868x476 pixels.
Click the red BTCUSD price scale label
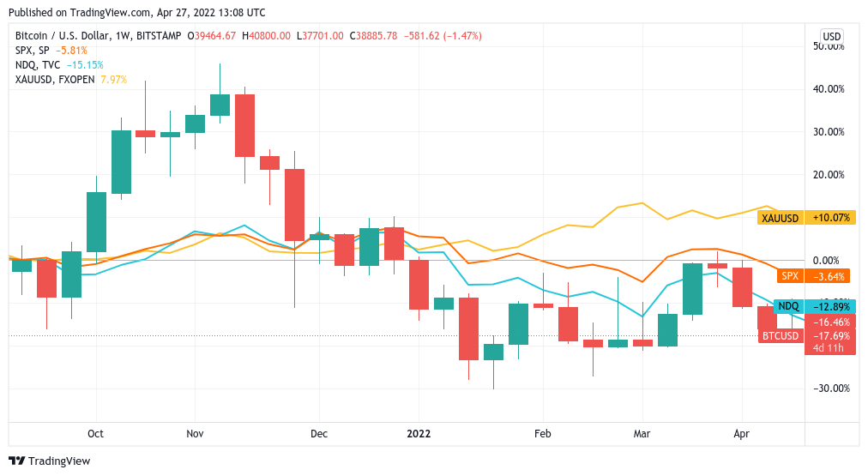pyautogui.click(x=781, y=336)
